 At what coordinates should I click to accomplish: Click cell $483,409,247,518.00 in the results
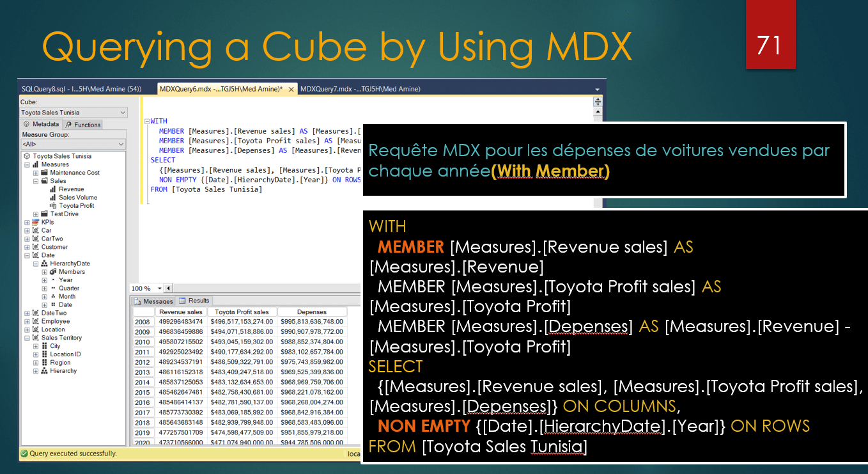coord(242,372)
